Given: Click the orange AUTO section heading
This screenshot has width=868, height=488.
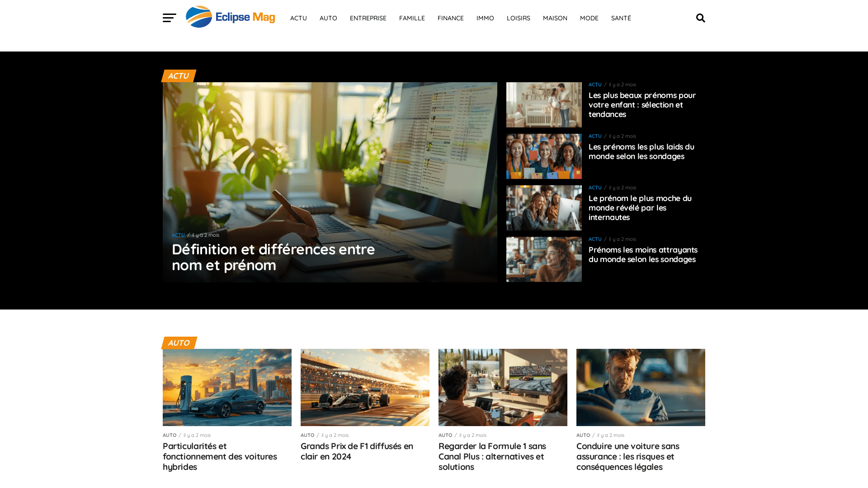Looking at the screenshot, I should (x=179, y=343).
